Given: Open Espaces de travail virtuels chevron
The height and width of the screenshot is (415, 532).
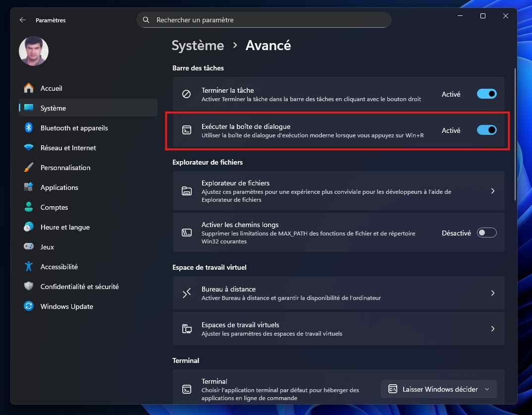Looking at the screenshot, I should coord(492,329).
